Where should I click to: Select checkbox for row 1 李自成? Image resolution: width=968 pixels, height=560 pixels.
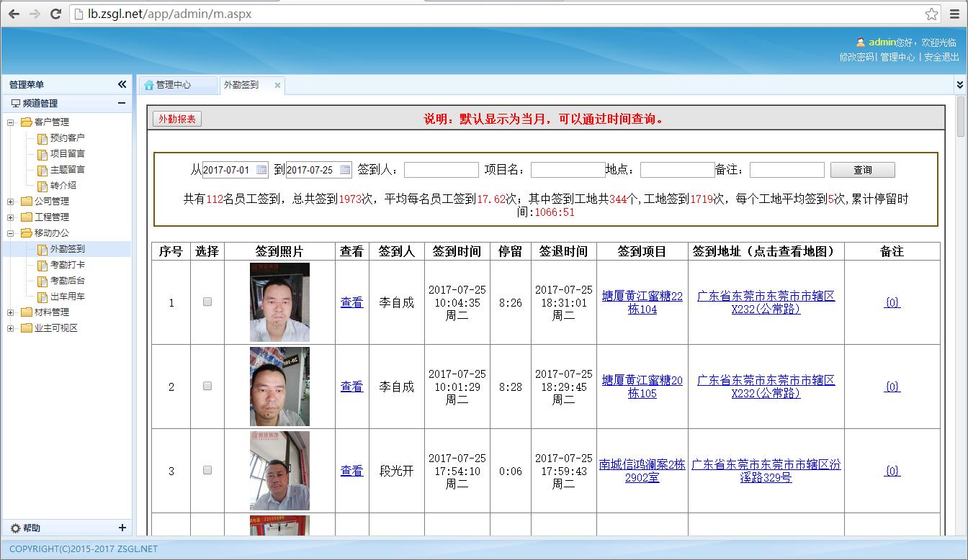[207, 302]
